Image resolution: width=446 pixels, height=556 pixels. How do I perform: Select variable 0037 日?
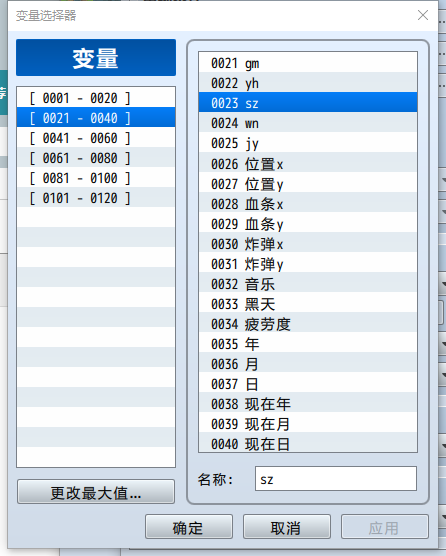pos(308,383)
